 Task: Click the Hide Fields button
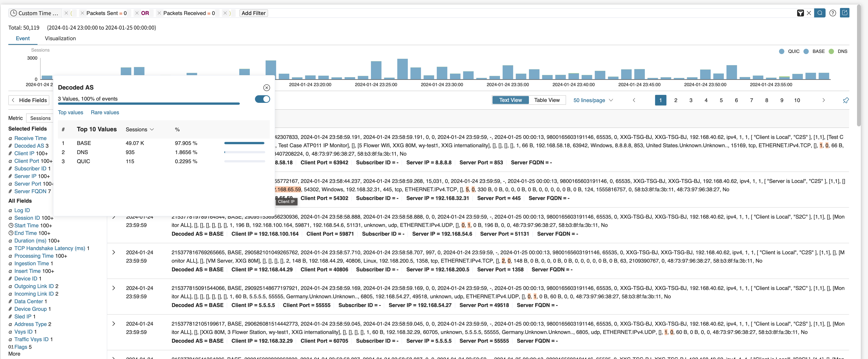pos(29,100)
